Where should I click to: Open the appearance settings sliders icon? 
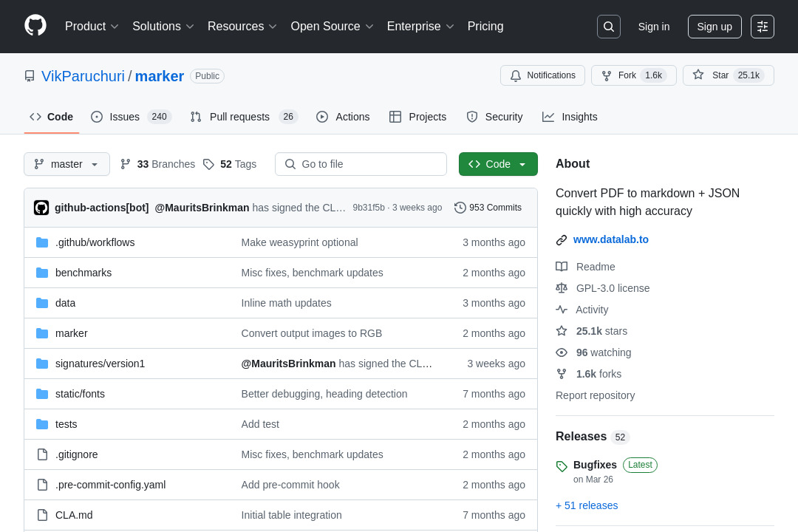coord(763,27)
